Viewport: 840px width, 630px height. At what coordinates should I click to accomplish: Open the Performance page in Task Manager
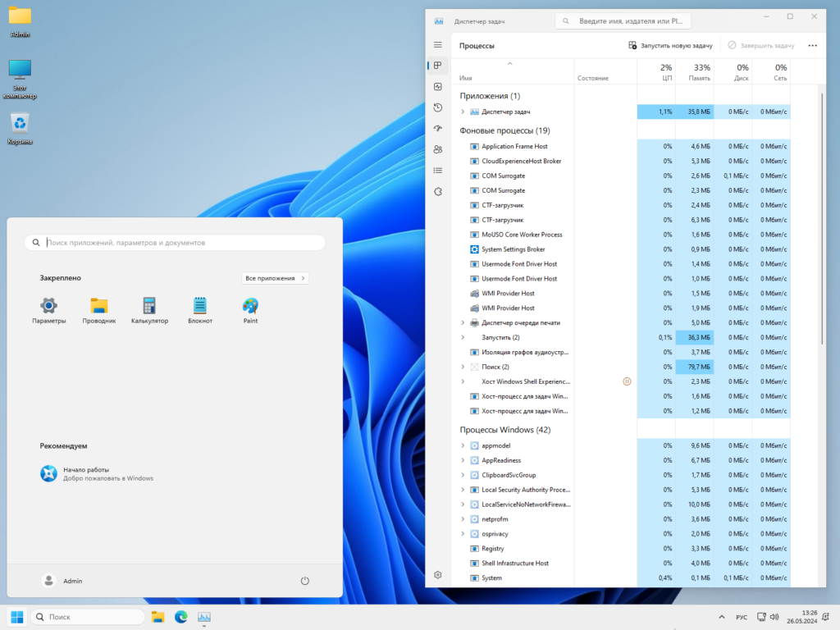click(x=438, y=86)
